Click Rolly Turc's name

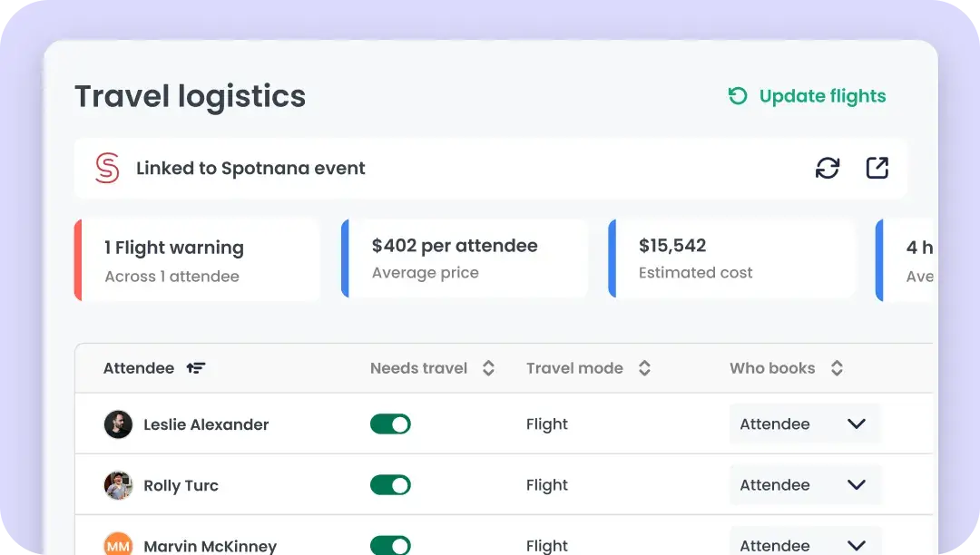(181, 486)
